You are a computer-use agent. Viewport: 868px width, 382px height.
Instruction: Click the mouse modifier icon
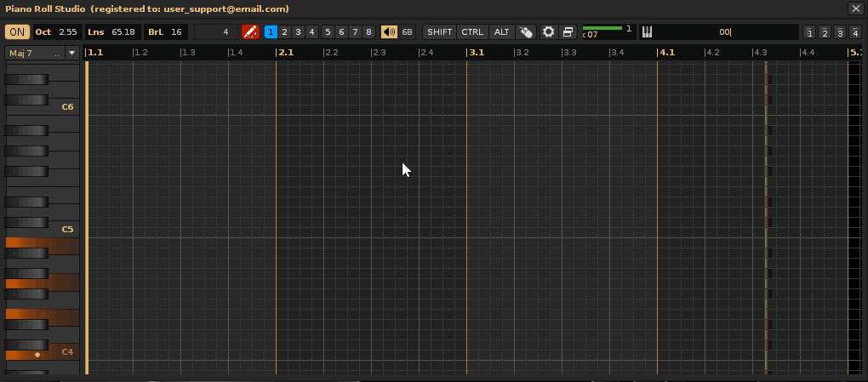point(526,32)
